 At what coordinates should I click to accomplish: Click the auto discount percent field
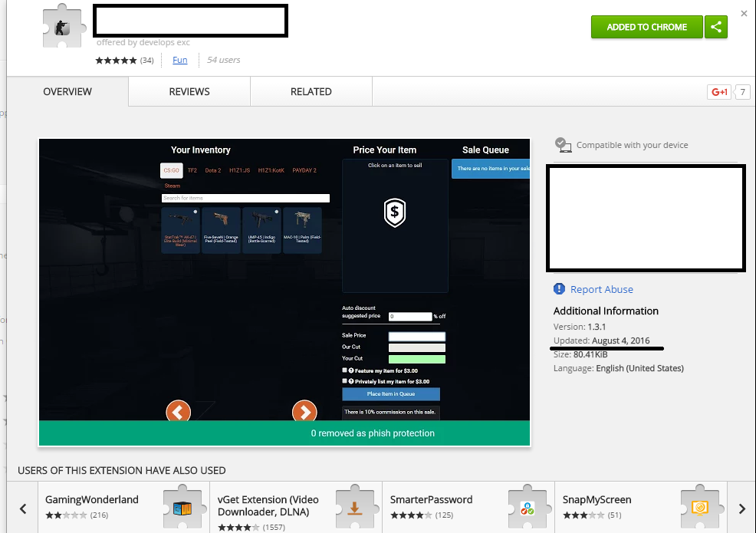pos(410,317)
